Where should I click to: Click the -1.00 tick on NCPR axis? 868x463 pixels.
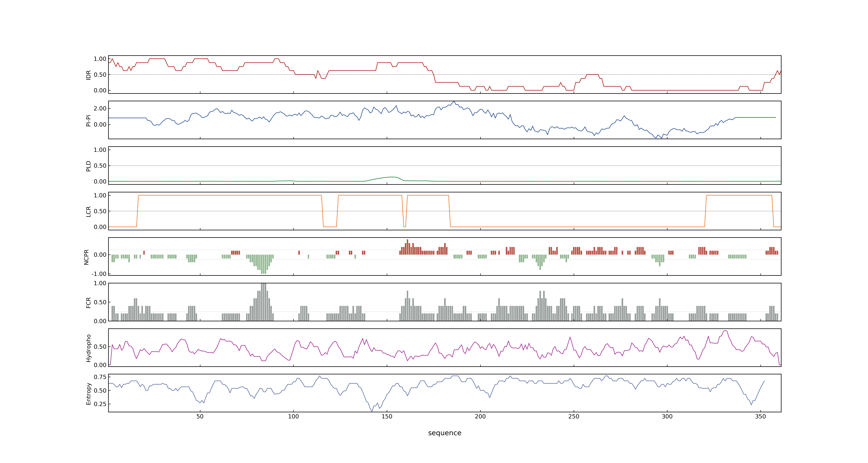point(99,274)
